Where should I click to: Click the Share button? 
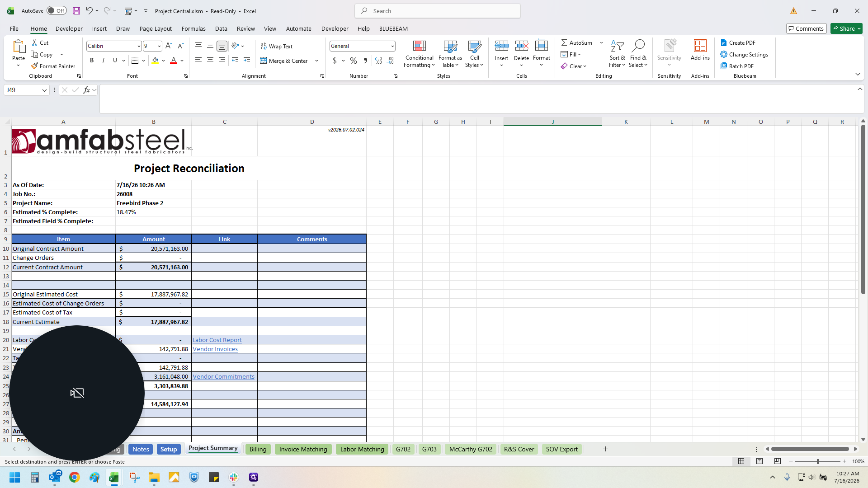pos(846,28)
